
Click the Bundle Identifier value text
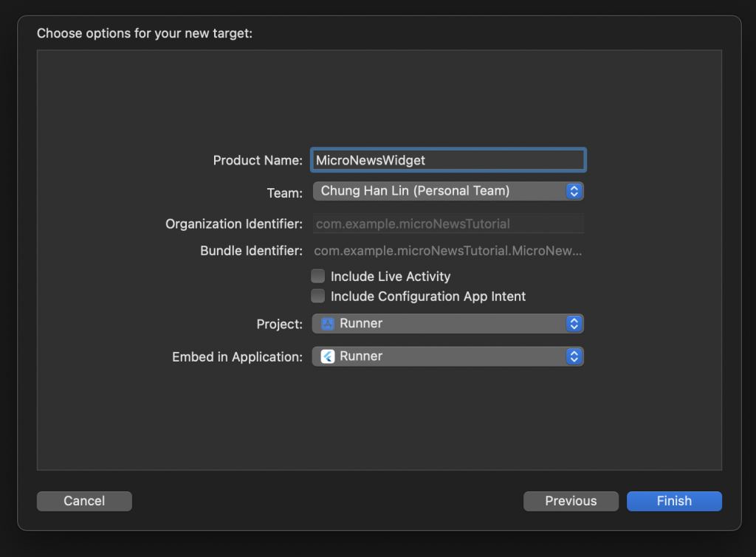pos(448,251)
